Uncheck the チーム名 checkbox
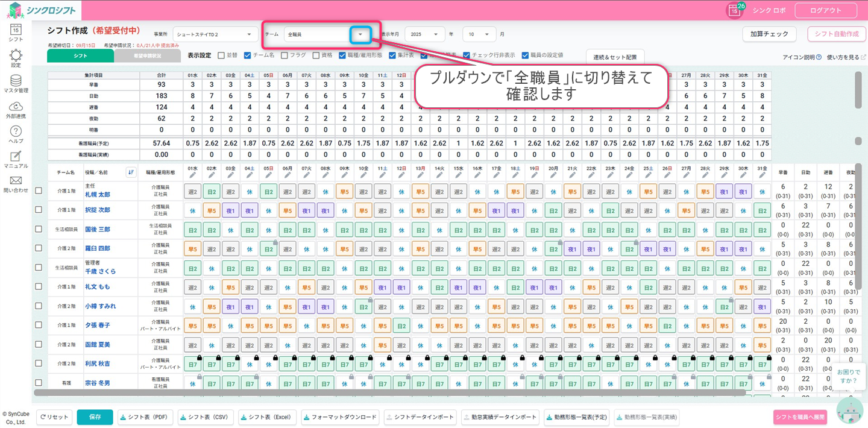The image size is (868, 428). pos(247,55)
